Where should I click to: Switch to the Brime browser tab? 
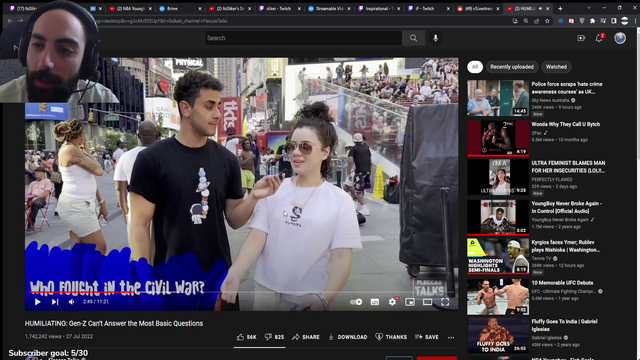180,8
